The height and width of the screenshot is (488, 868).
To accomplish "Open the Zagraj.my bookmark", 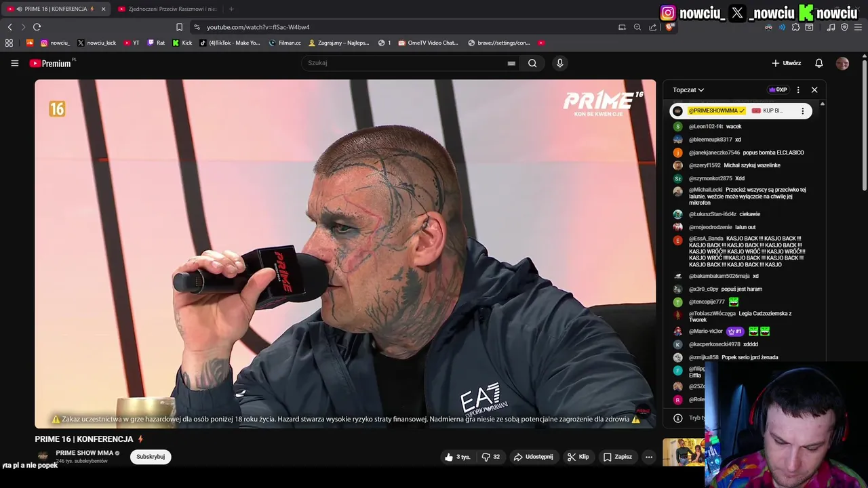I will tap(338, 43).
